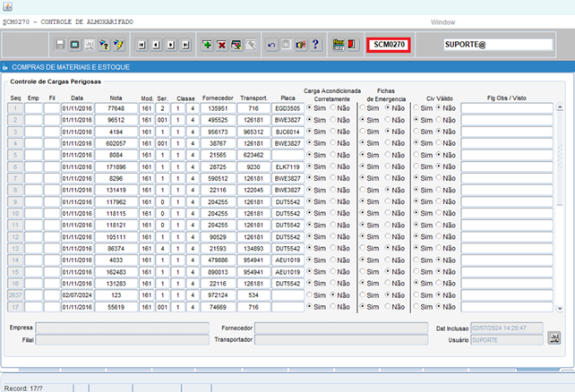The width and height of the screenshot is (575, 392).
Task: Click the table scrollbar up arrow
Action: (559, 107)
